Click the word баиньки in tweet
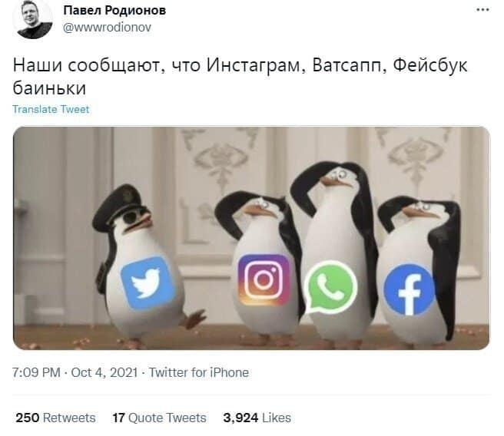 49,88
